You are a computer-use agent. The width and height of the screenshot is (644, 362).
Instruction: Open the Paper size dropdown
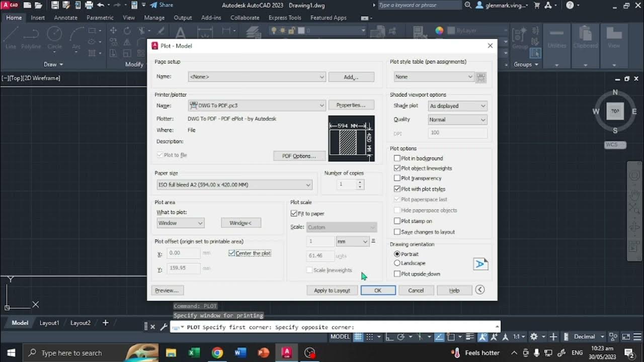(234, 185)
